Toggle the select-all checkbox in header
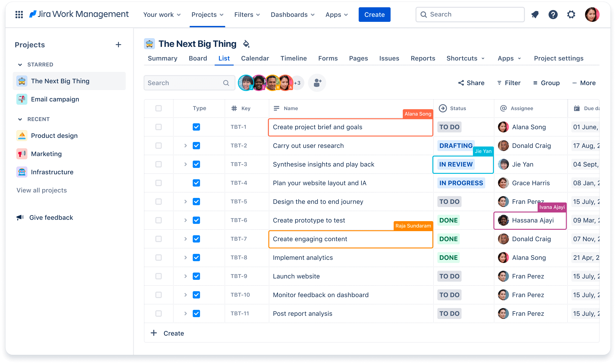 [158, 108]
